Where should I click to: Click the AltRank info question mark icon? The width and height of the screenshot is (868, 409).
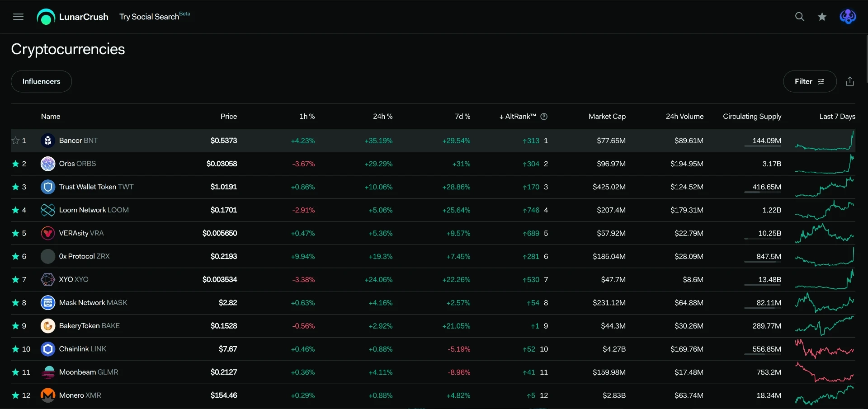click(544, 117)
